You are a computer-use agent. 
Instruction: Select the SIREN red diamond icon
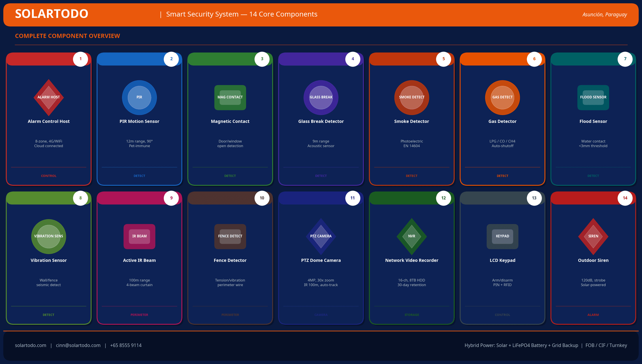pos(593,236)
